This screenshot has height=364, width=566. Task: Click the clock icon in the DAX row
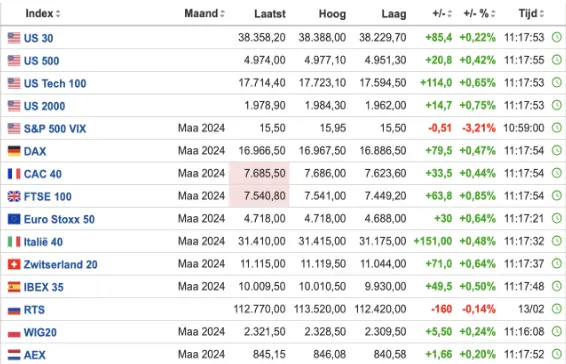(x=557, y=151)
